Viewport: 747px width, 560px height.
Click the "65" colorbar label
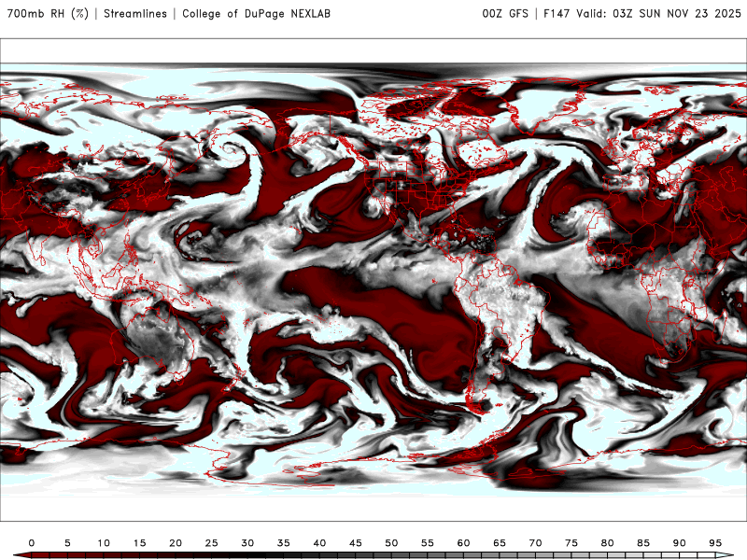pos(500,543)
